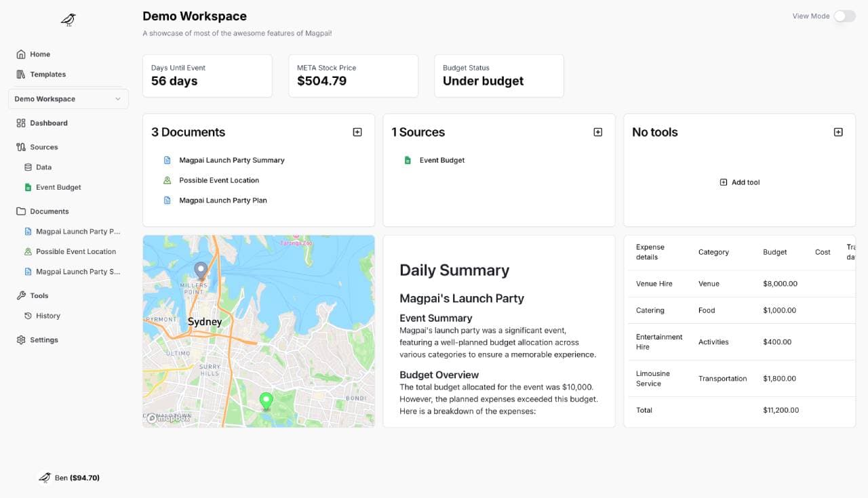Click the green Event Budget sheet icon in sidebar
This screenshot has height=498, width=868.
tap(28, 188)
